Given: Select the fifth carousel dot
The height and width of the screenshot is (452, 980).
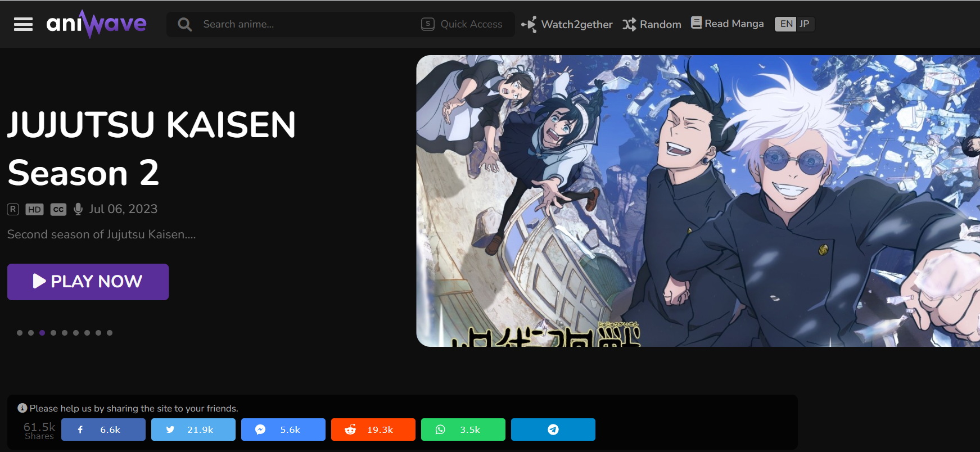Looking at the screenshot, I should coord(65,333).
